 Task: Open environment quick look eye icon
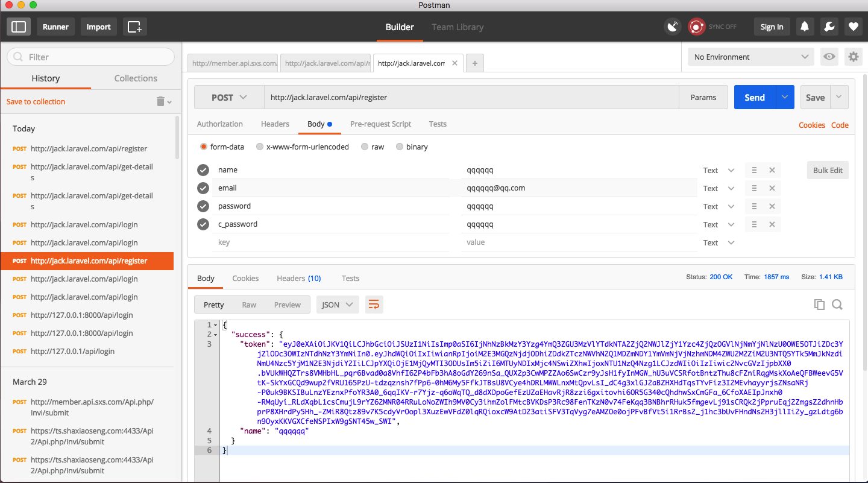[829, 57]
